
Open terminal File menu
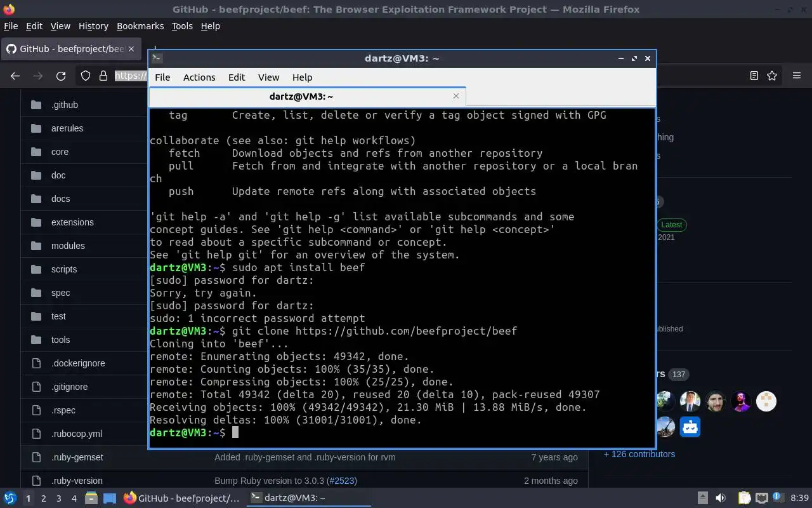162,77
